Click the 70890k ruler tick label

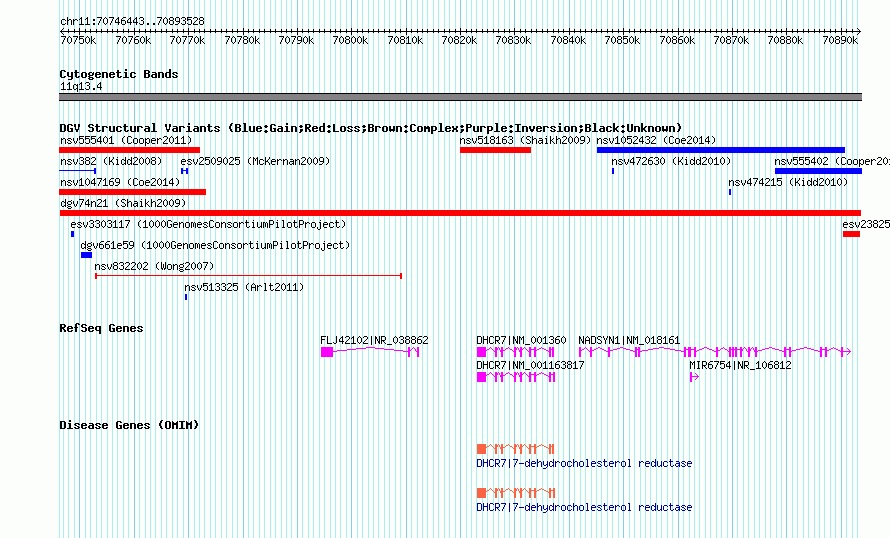(840, 40)
